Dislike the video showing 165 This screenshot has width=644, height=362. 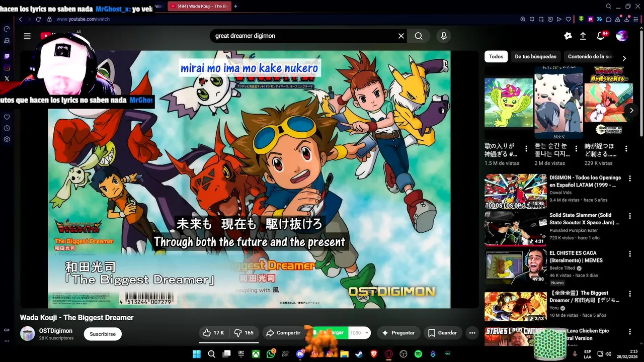coord(244,333)
